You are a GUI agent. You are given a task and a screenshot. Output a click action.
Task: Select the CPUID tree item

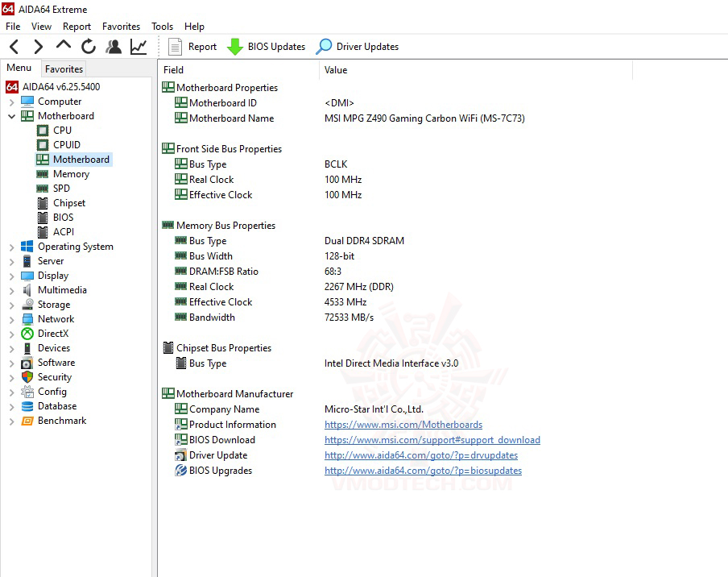[66, 145]
